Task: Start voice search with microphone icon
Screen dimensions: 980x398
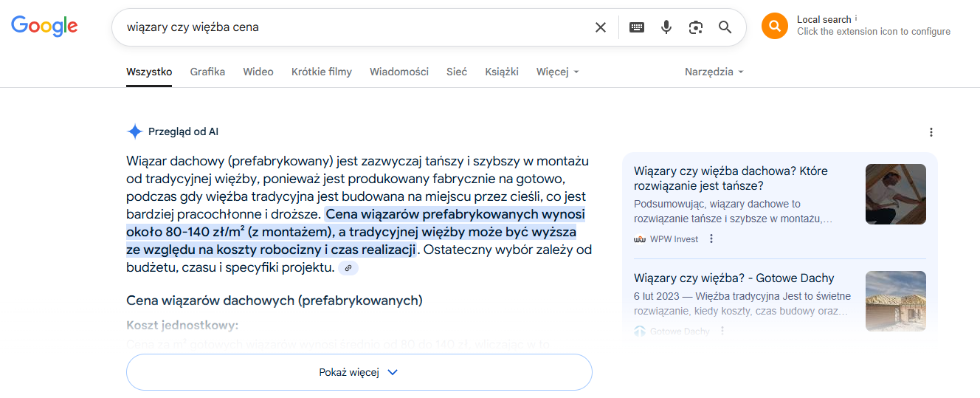Action: (x=666, y=27)
